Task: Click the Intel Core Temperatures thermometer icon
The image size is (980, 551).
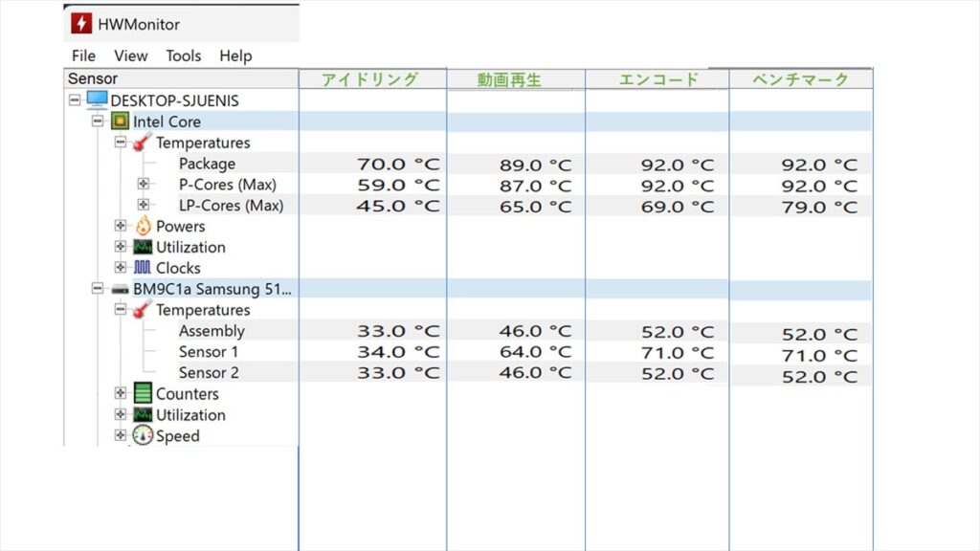Action: point(143,142)
